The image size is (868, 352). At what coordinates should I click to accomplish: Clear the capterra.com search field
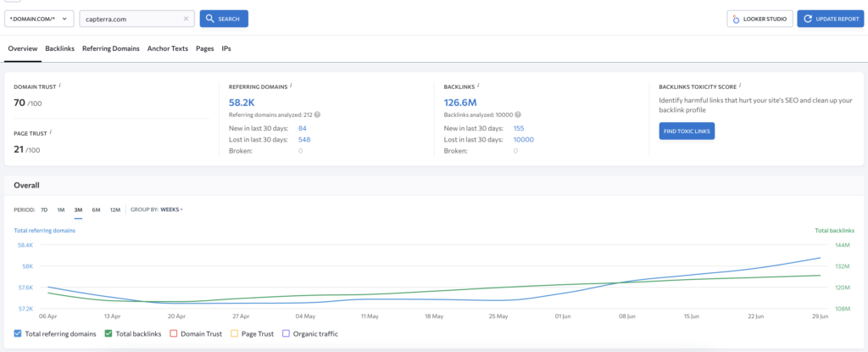coord(186,19)
